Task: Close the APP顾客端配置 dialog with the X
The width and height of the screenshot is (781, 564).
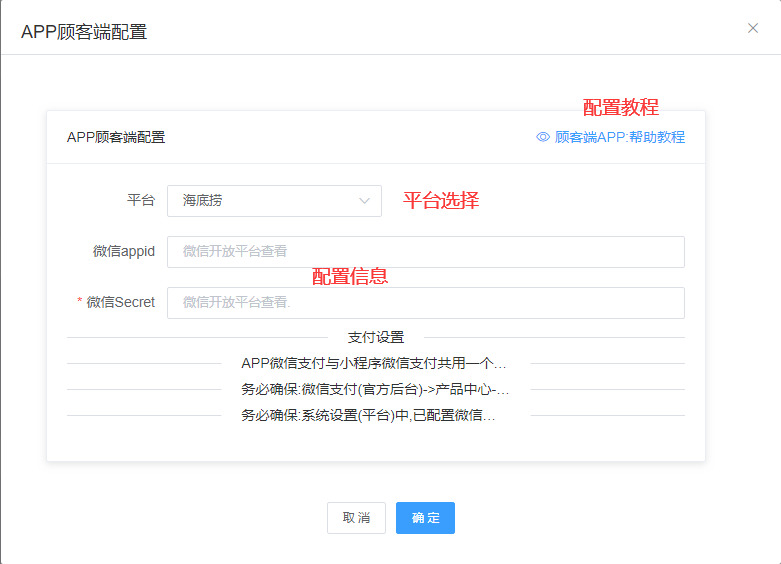Action: tap(753, 28)
